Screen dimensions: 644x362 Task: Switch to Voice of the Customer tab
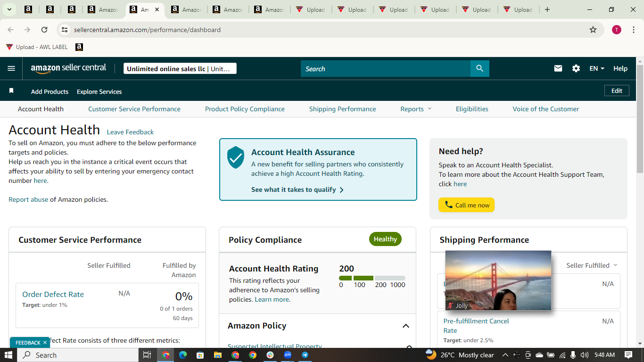[x=546, y=109]
